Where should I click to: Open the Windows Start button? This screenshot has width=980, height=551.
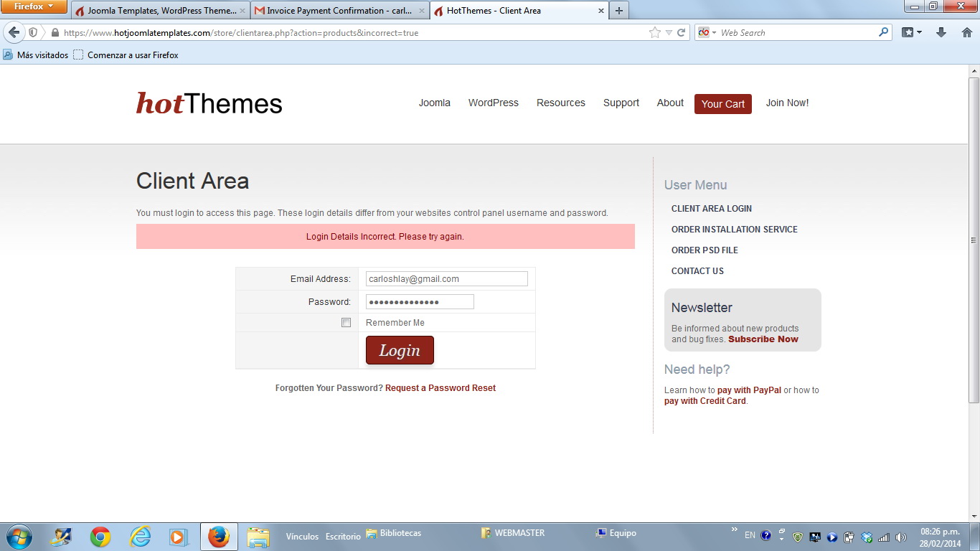(19, 537)
